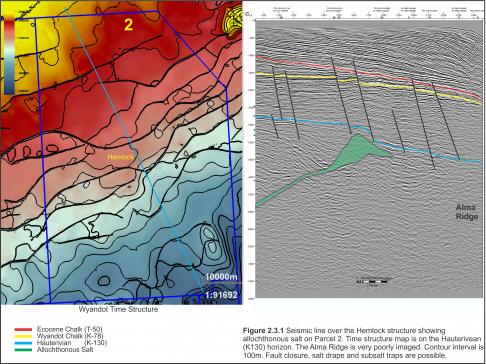486x364 pixels.
Task: Click the Figure 2.3.1 caption heading
Action: click(x=263, y=331)
